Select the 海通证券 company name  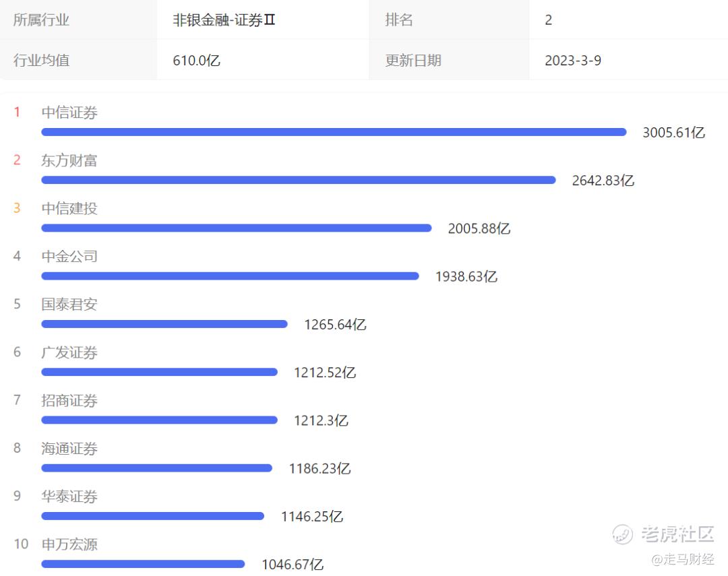coord(69,448)
